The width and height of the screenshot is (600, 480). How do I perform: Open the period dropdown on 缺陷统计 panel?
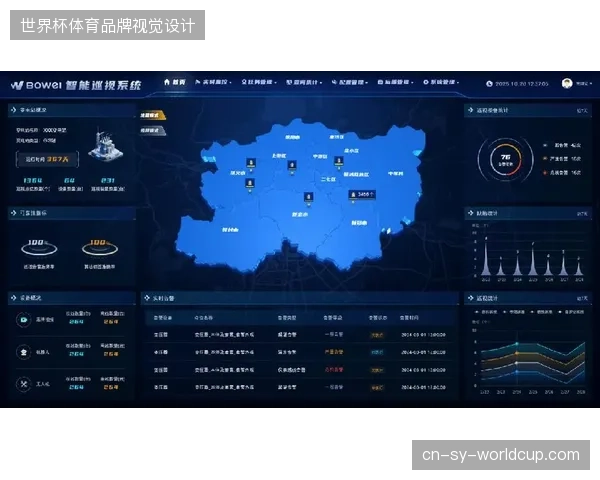(x=582, y=214)
